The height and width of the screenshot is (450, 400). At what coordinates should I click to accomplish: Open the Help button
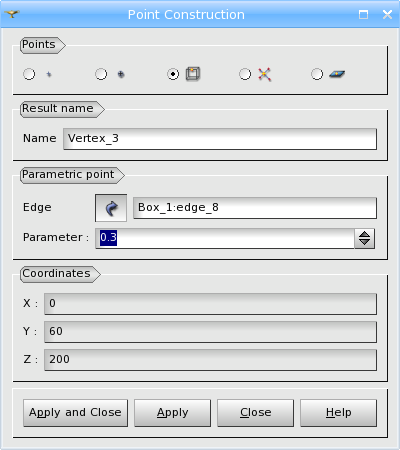(339, 413)
